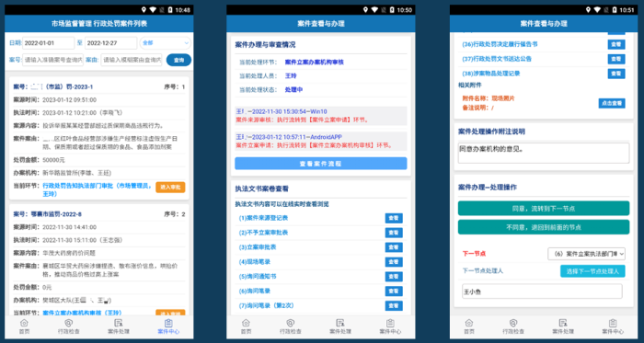The image size is (644, 343).
Task: Click the 案源时间 value 2023-01-12 09:51:00
Action: tap(69, 99)
